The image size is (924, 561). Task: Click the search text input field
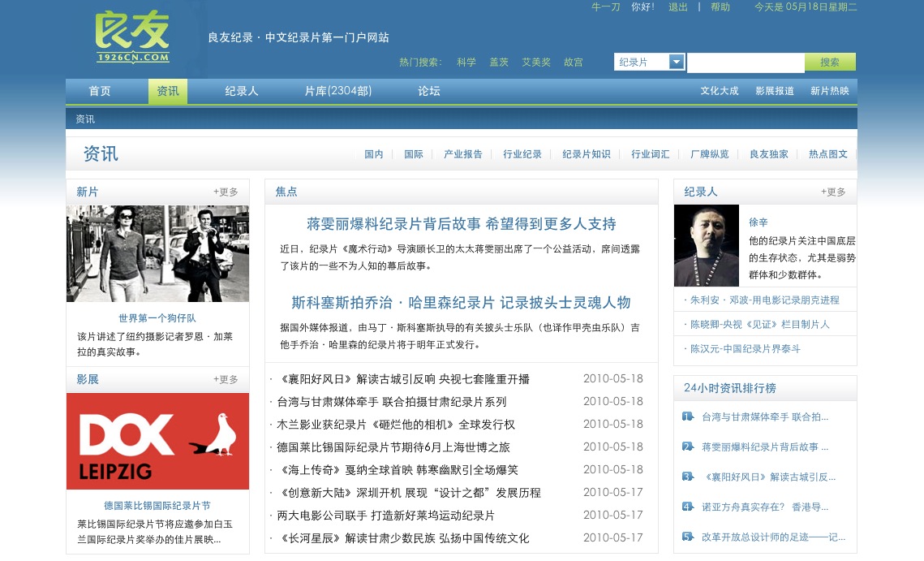(746, 63)
